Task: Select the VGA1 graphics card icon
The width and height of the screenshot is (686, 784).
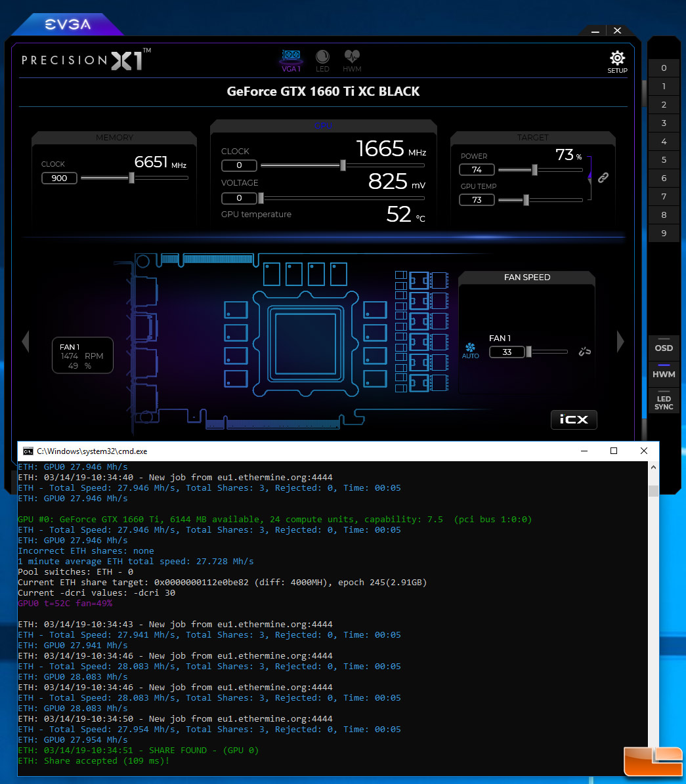Action: 291,61
